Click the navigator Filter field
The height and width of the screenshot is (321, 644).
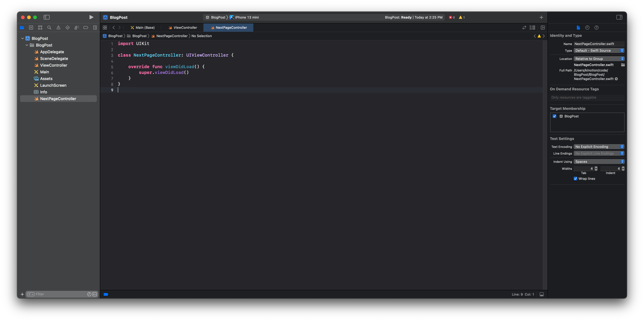click(x=60, y=294)
